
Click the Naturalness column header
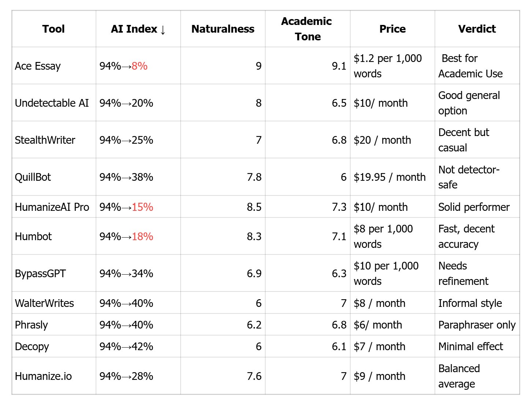(223, 29)
